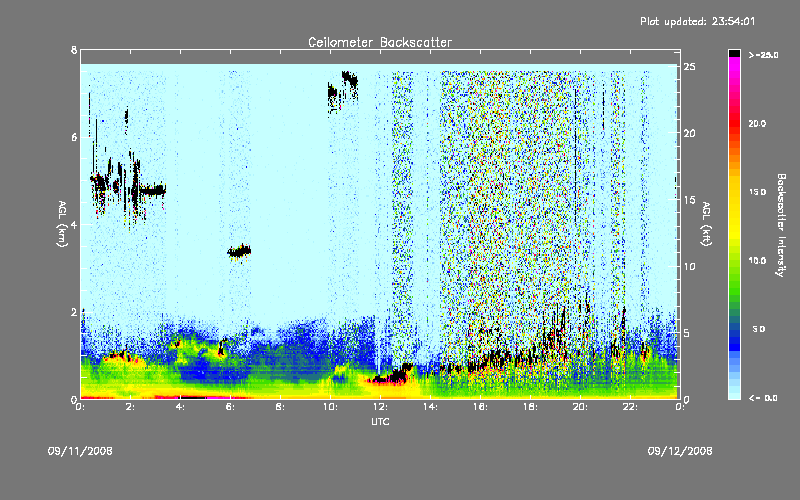Click the "6:" tick on the UTC axis
Screen dimensions: 800x500
coord(231,407)
